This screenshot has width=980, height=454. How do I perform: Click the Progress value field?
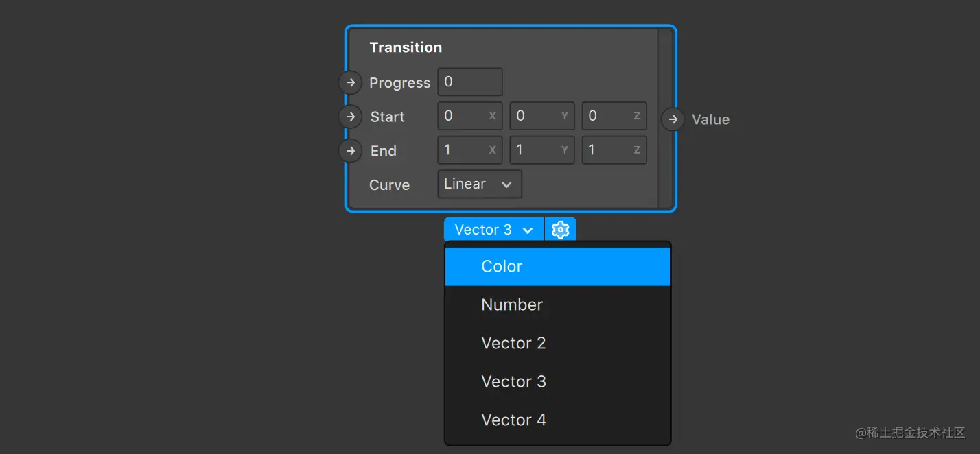click(x=470, y=82)
